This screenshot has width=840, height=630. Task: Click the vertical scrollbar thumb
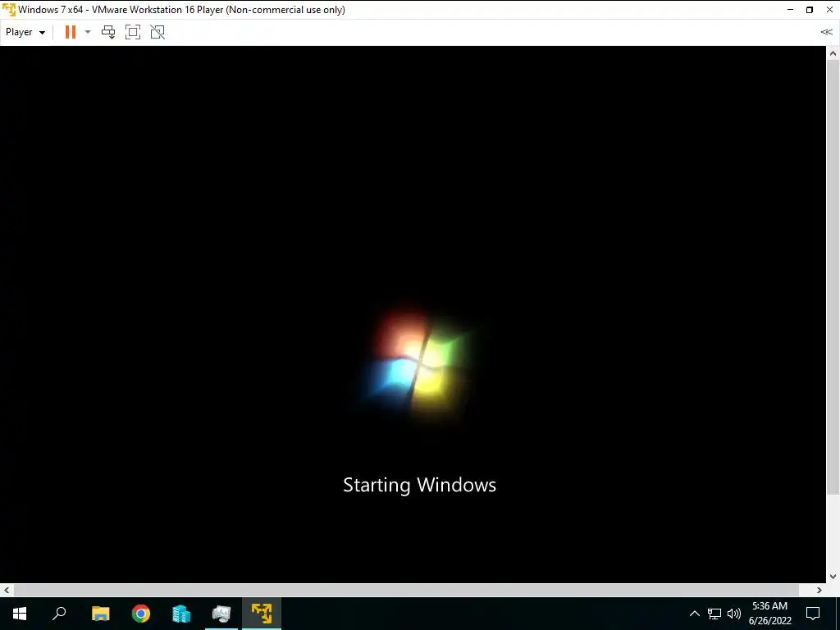coord(833,276)
